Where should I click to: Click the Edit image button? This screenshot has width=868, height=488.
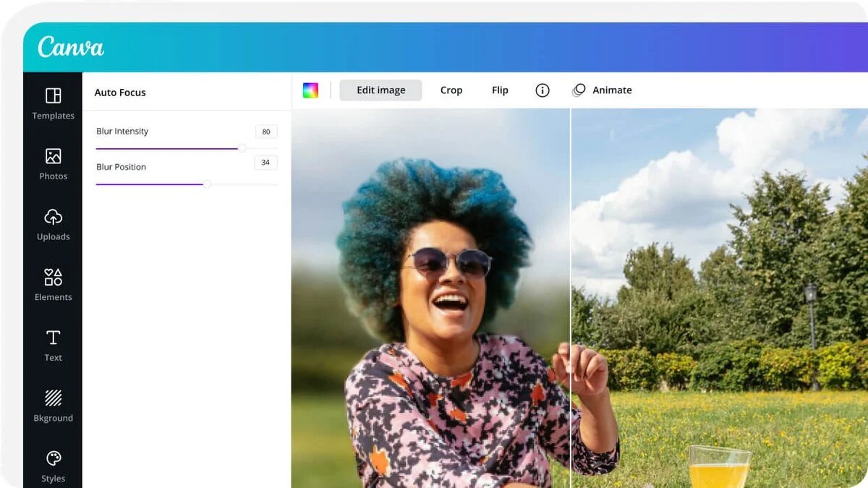[x=380, y=90]
